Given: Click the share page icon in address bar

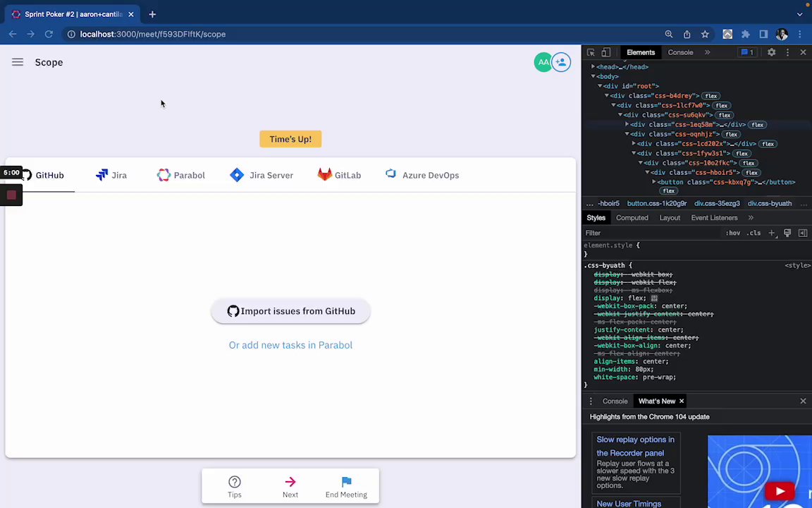Looking at the screenshot, I should point(687,34).
